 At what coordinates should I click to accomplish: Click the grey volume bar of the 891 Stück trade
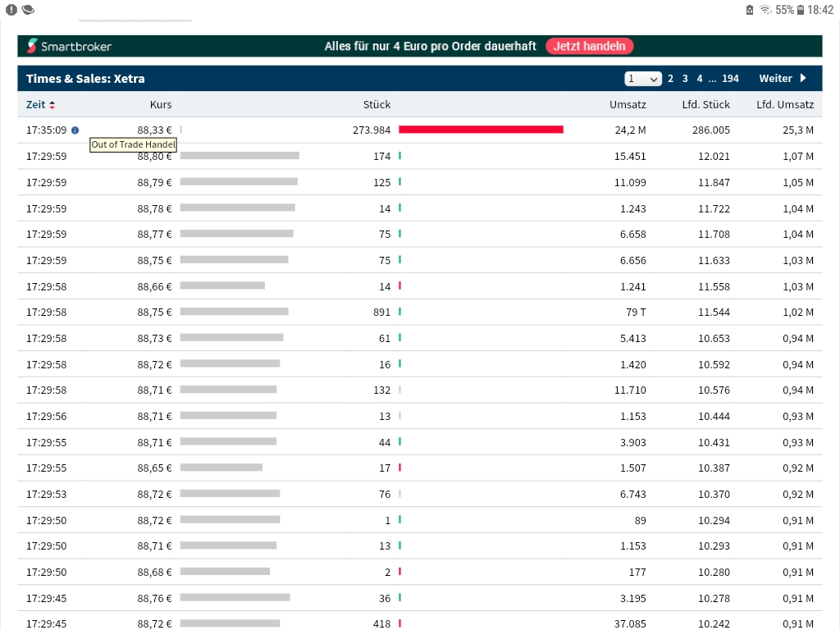[x=236, y=312]
